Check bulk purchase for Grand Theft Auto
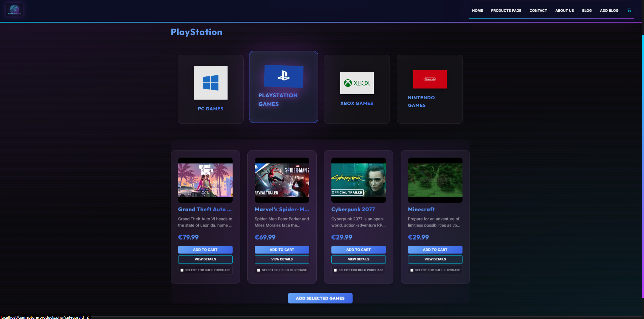Viewport: 644px width, 319px height. [x=182, y=270]
